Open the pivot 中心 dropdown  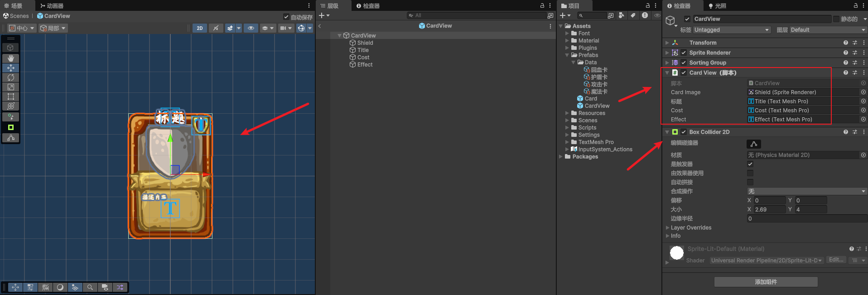point(22,28)
